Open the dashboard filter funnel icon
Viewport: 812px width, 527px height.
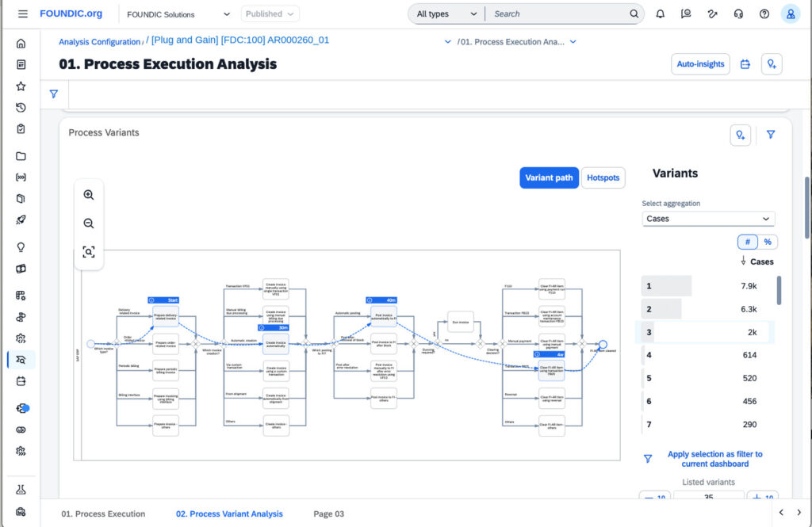54,94
